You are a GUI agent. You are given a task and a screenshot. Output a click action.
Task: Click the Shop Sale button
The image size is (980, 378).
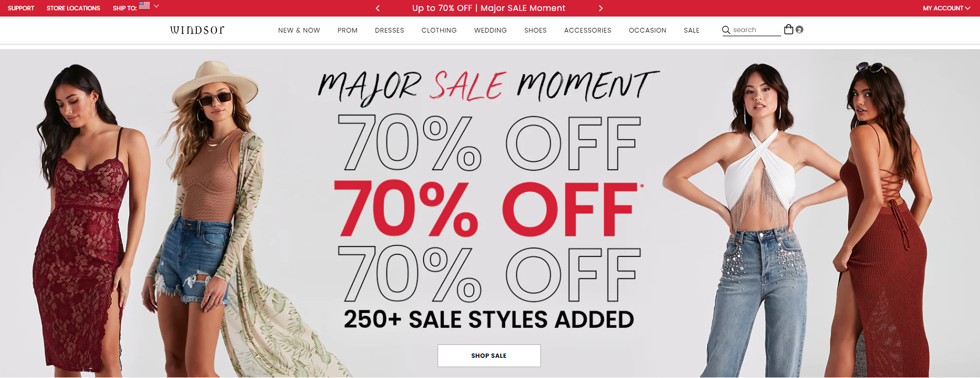coord(489,356)
